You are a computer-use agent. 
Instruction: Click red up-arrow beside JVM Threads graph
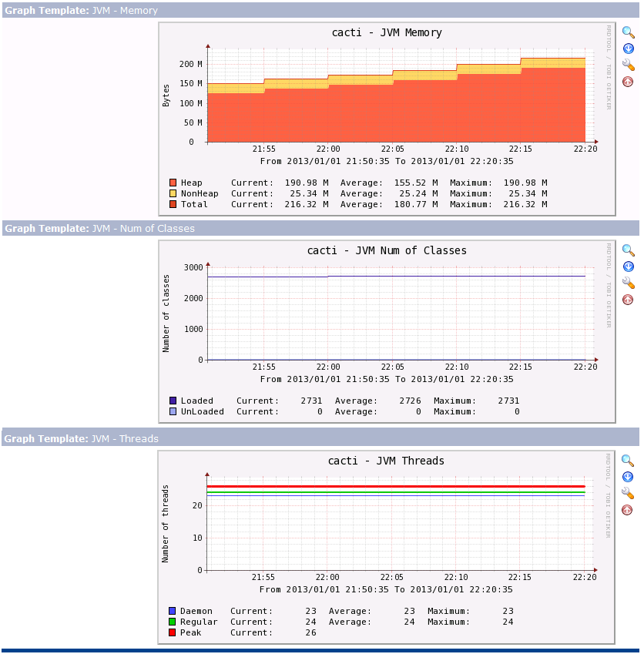pos(627,510)
